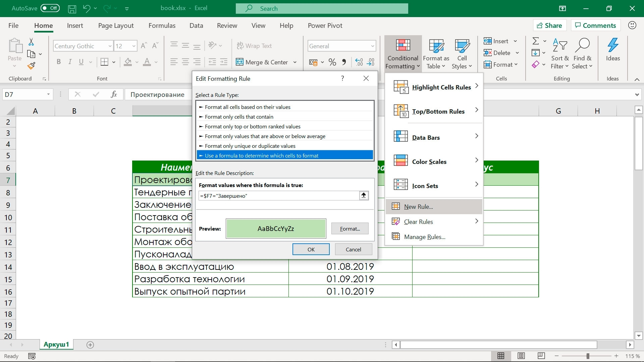Select Manage Rules from Conditional Formatting menu

tap(425, 236)
